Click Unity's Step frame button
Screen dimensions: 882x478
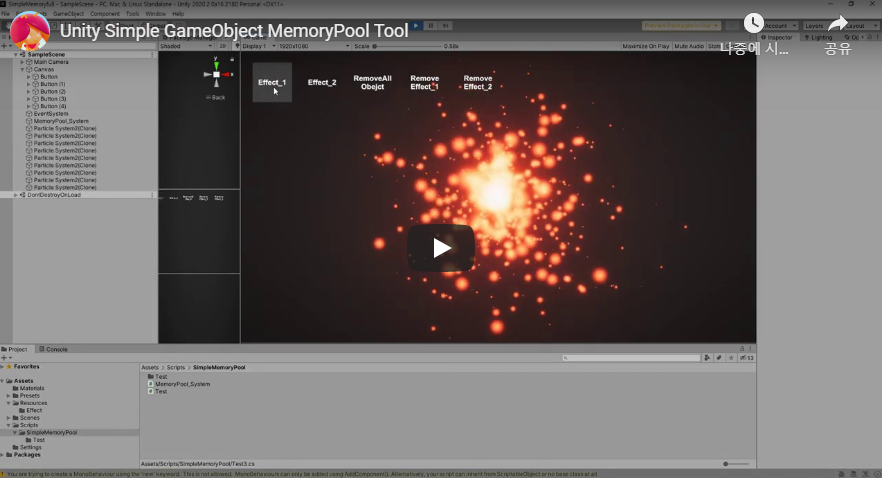pos(445,25)
